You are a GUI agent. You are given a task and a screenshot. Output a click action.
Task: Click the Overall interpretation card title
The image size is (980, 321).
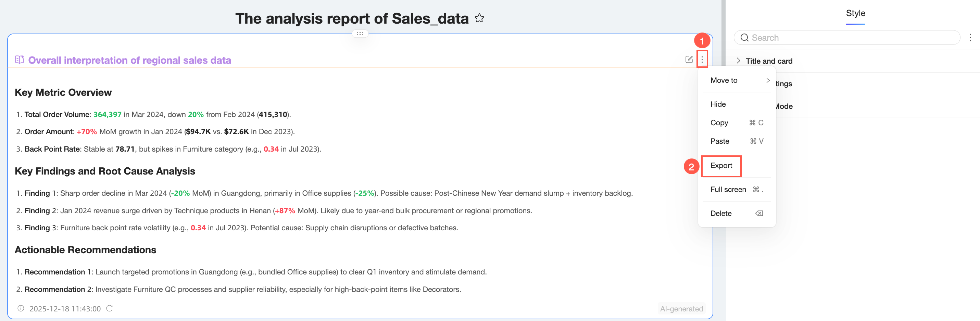tap(129, 60)
